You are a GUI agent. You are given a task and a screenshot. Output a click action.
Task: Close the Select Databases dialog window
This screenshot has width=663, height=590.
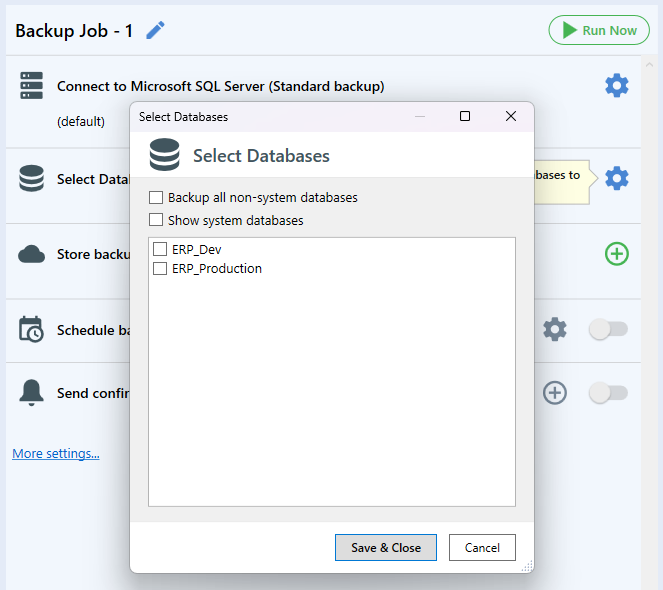511,116
